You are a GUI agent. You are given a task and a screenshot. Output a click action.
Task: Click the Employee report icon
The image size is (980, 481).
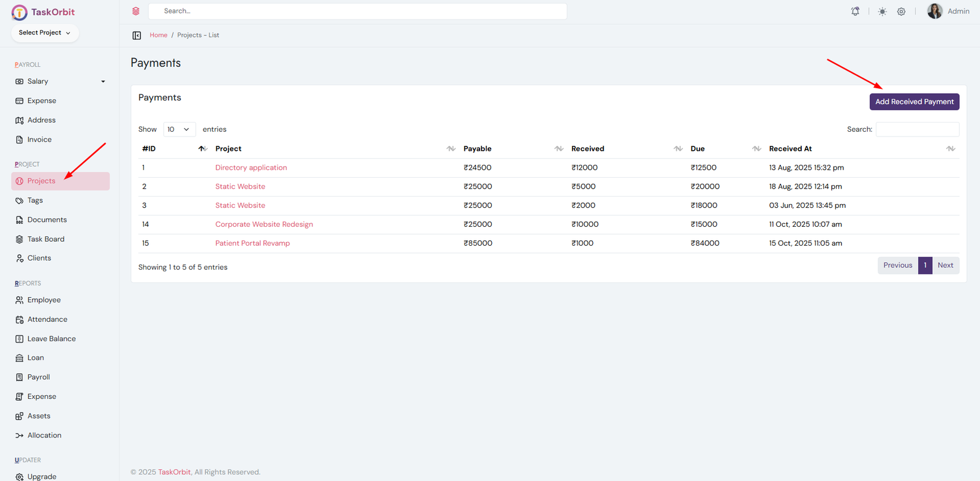(x=20, y=300)
